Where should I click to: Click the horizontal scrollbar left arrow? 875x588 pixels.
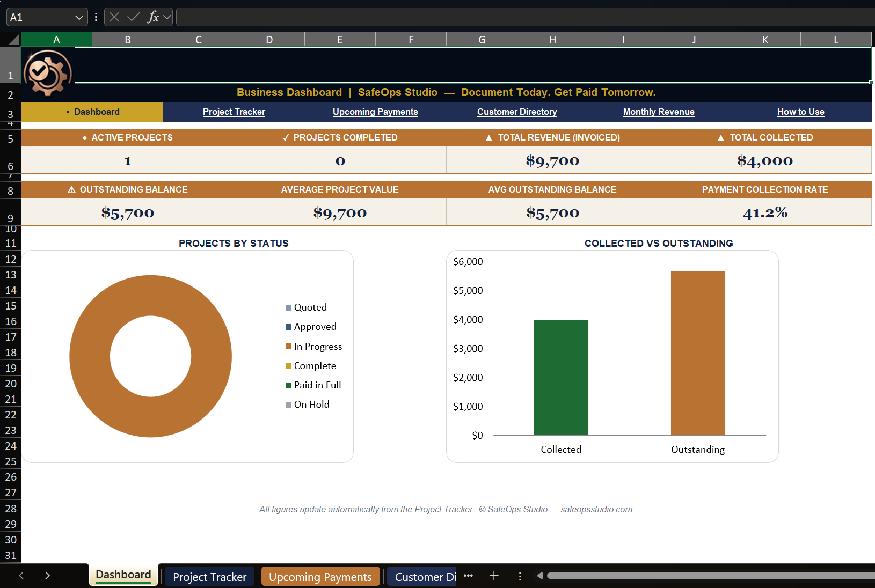(539, 576)
